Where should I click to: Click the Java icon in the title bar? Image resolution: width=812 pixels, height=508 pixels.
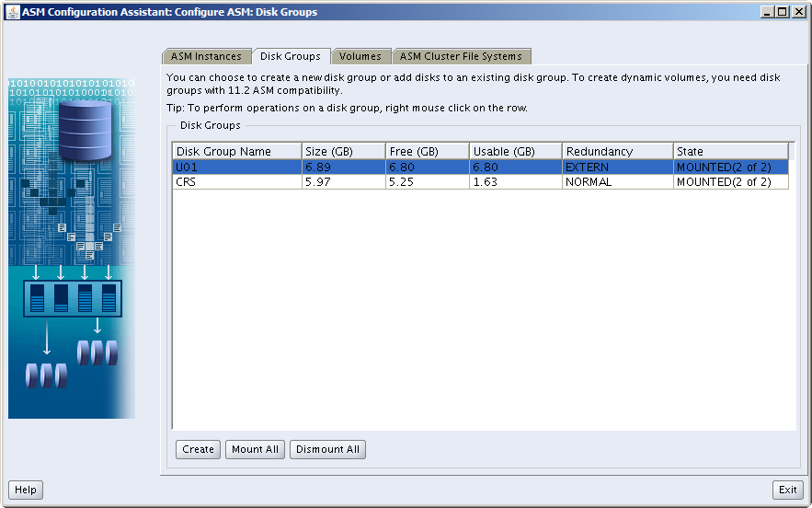[x=12, y=12]
